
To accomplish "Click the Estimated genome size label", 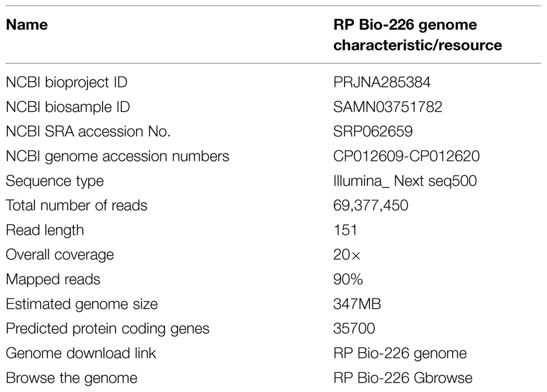I will (x=82, y=304).
